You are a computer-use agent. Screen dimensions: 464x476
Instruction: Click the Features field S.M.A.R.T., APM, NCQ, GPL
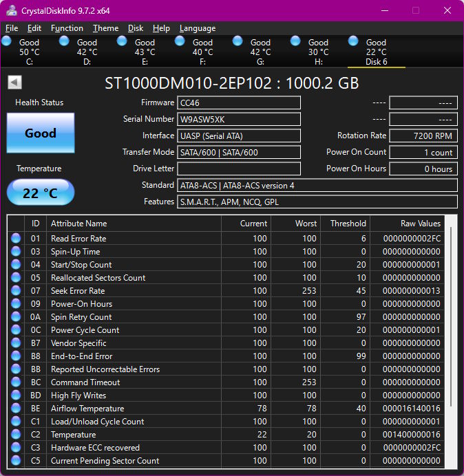[x=317, y=202]
